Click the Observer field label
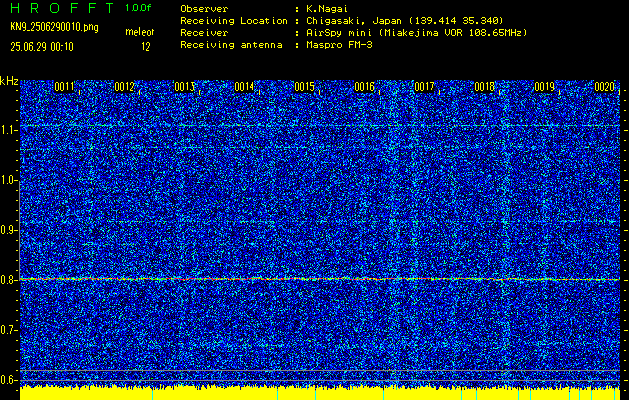Screen dimensions: 629x400 pos(204,9)
